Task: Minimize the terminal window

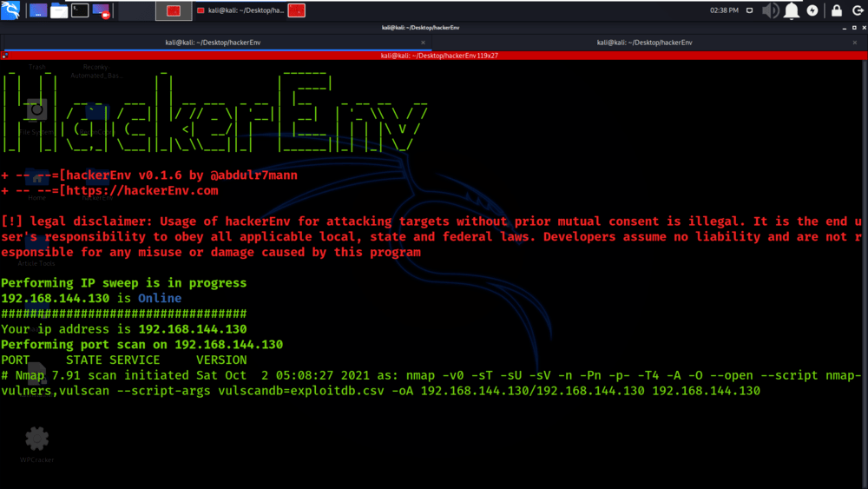Action: 845,28
